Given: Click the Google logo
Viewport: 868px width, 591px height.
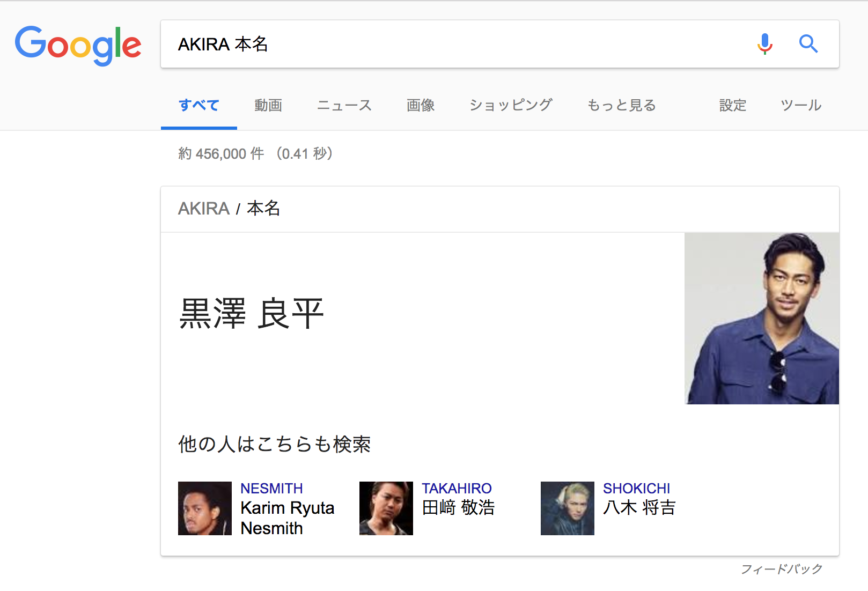Looking at the screenshot, I should (78, 45).
